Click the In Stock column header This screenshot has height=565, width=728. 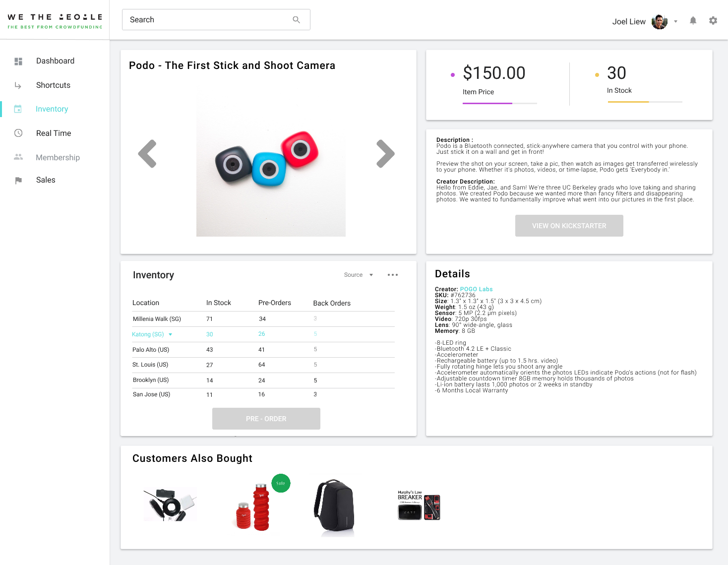[x=219, y=303]
